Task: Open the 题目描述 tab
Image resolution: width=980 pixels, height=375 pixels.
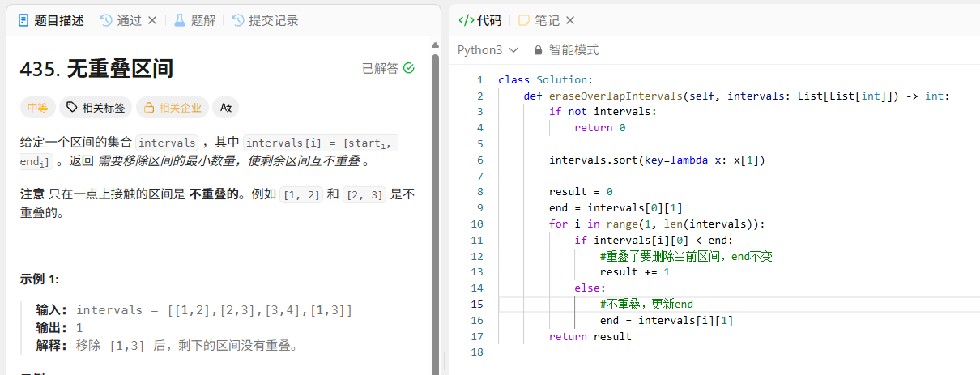Action: tap(51, 20)
